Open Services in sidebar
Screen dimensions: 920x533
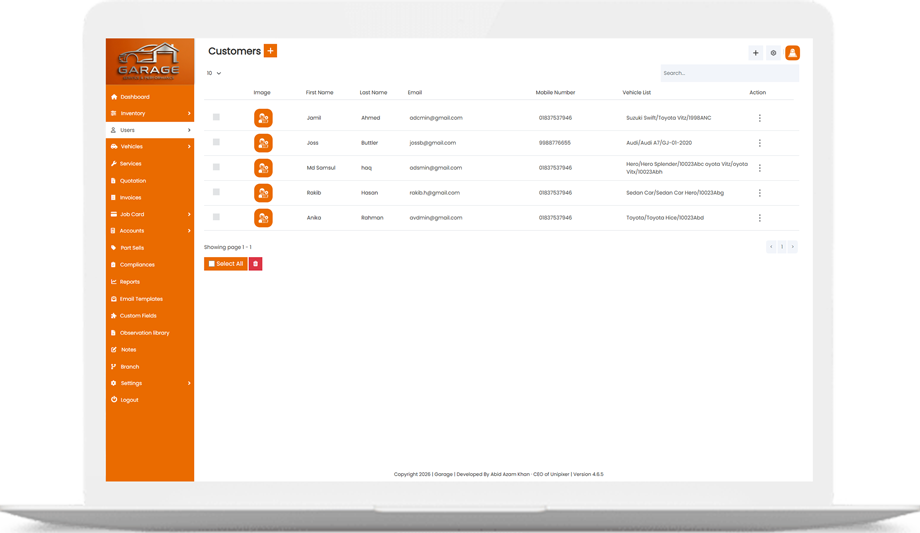pos(150,164)
